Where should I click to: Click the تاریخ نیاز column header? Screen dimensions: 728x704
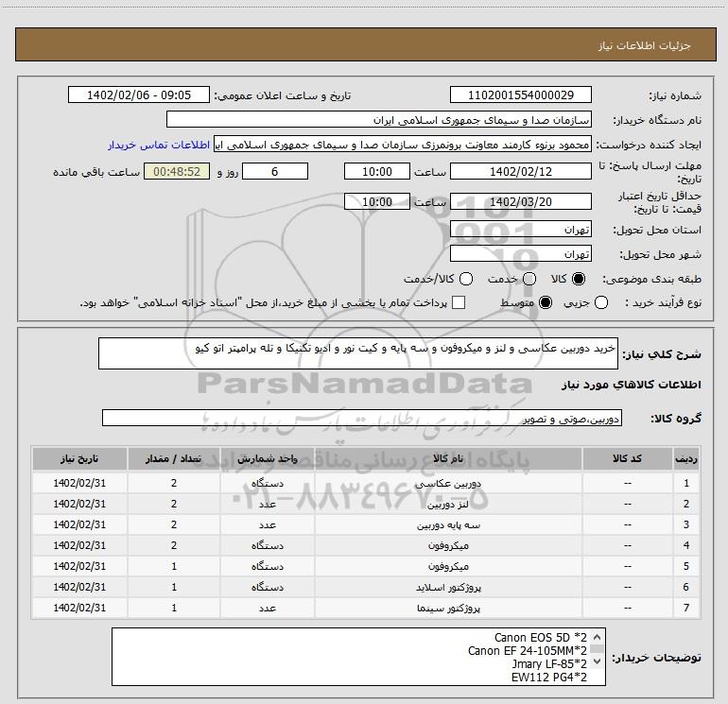[x=79, y=458]
